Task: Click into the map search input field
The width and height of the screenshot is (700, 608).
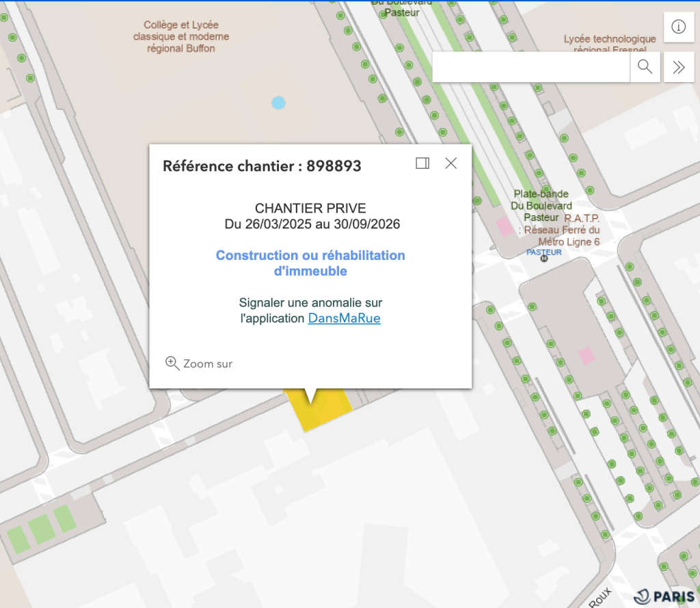Action: tap(530, 66)
